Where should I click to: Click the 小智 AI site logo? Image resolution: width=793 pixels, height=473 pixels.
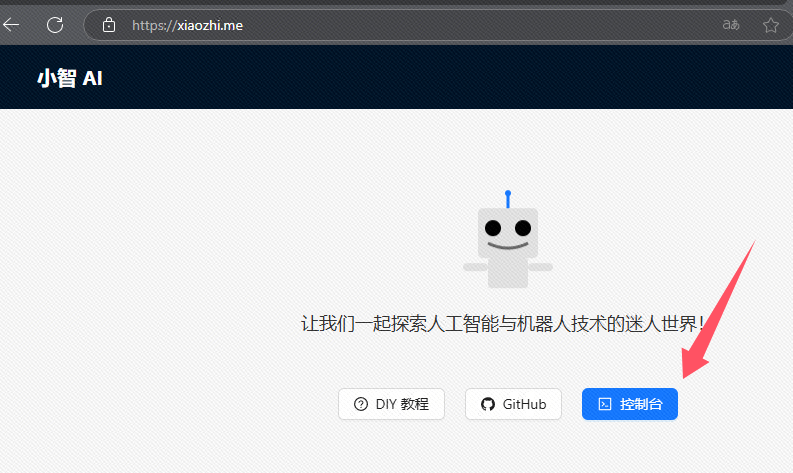70,78
